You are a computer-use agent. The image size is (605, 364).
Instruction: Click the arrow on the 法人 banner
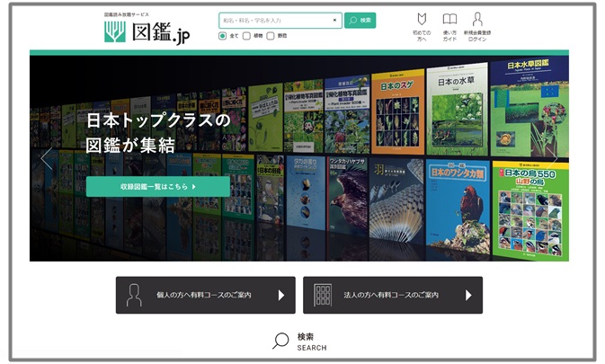[x=468, y=296]
